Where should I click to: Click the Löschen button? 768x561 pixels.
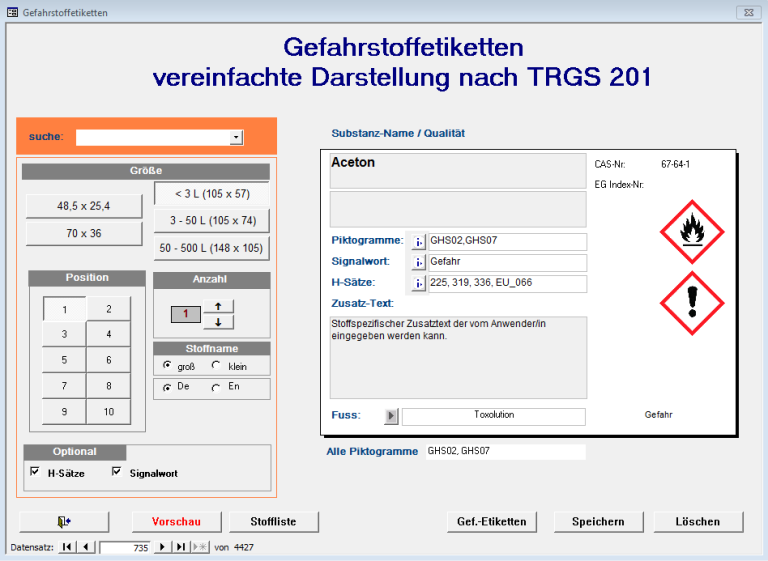(698, 522)
